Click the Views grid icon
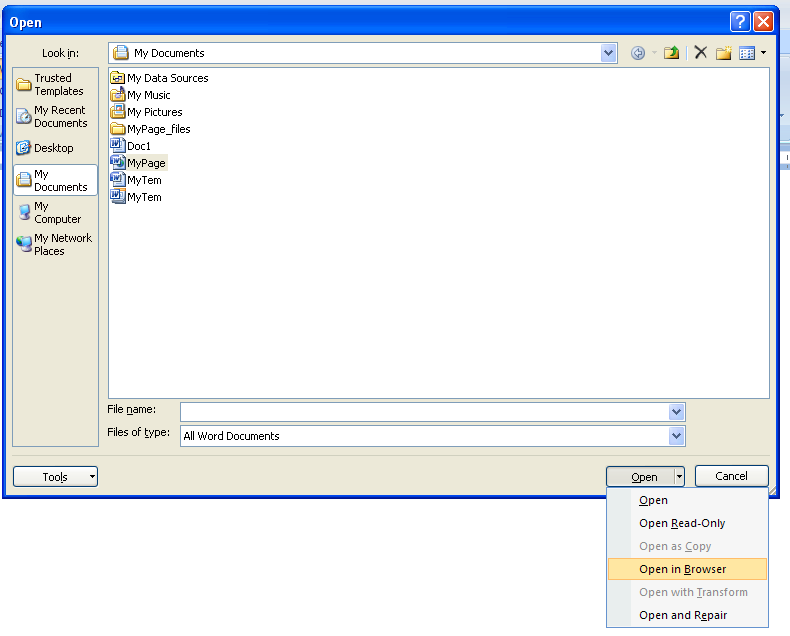The image size is (790, 636). pyautogui.click(x=747, y=53)
